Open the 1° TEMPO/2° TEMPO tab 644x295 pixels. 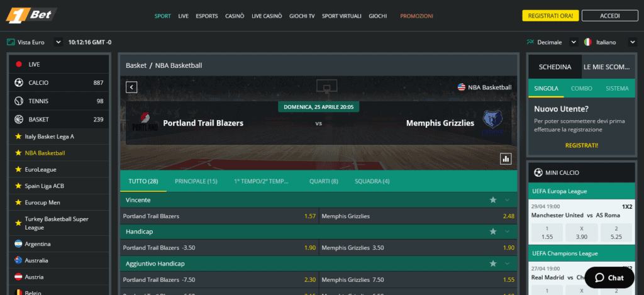click(x=262, y=181)
